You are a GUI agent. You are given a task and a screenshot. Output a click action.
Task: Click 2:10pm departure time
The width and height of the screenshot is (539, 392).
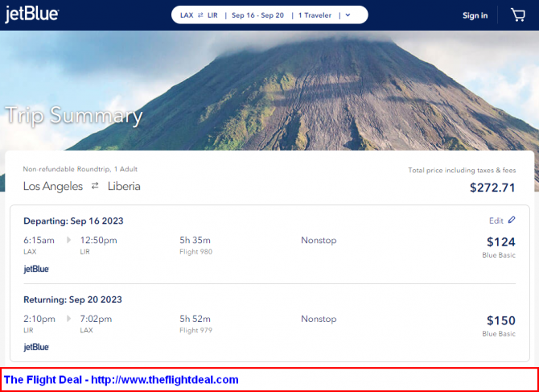pos(39,319)
